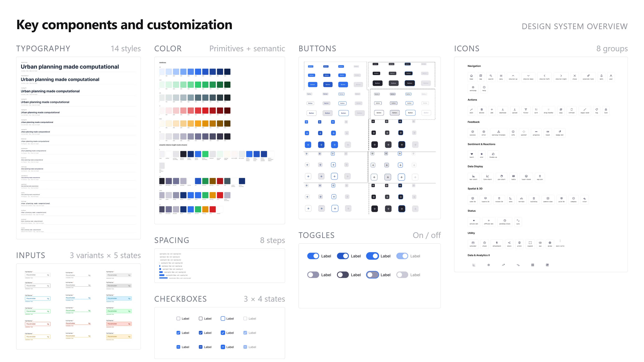The height and width of the screenshot is (362, 644).
Task: Select the map icon tile
Action: click(480, 77)
